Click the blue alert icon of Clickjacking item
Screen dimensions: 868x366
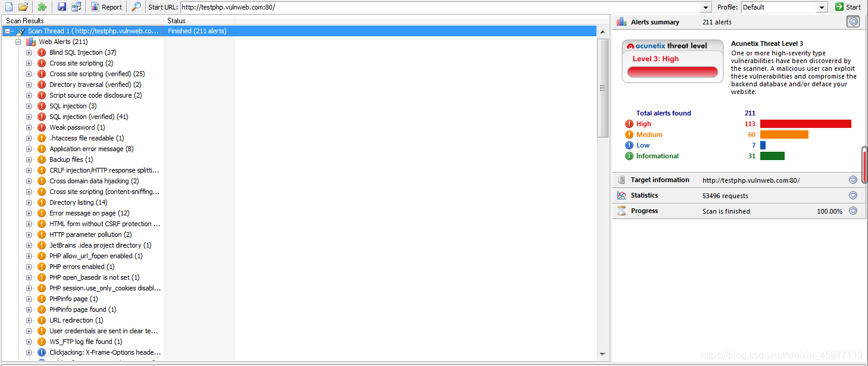point(42,352)
